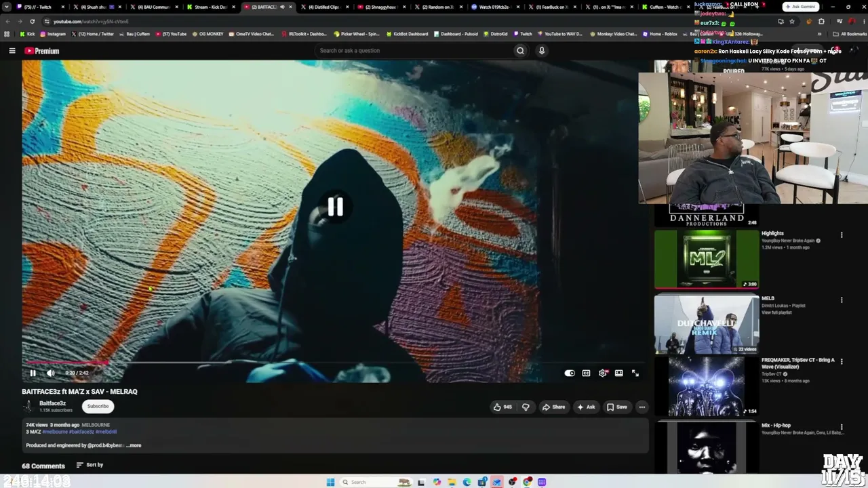Viewport: 868px width, 488px height.
Task: Mute the video with the speaker icon
Action: [50, 373]
